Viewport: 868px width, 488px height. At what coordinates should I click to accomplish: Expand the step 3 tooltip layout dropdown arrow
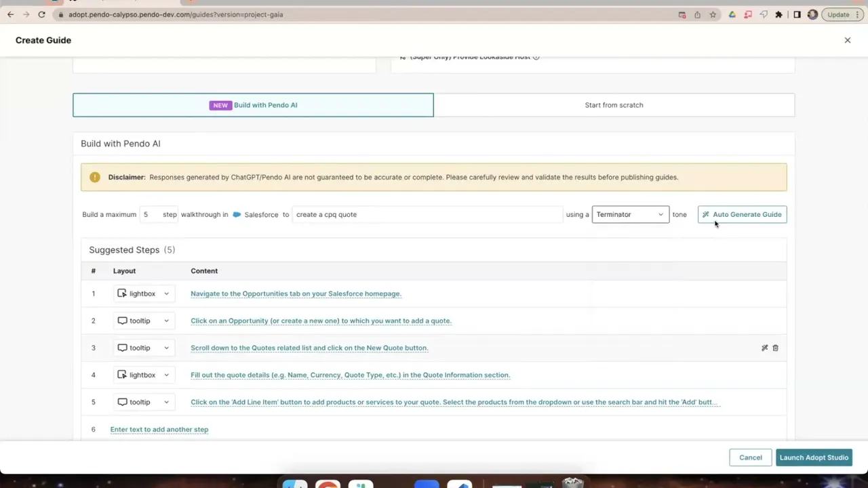click(166, 348)
